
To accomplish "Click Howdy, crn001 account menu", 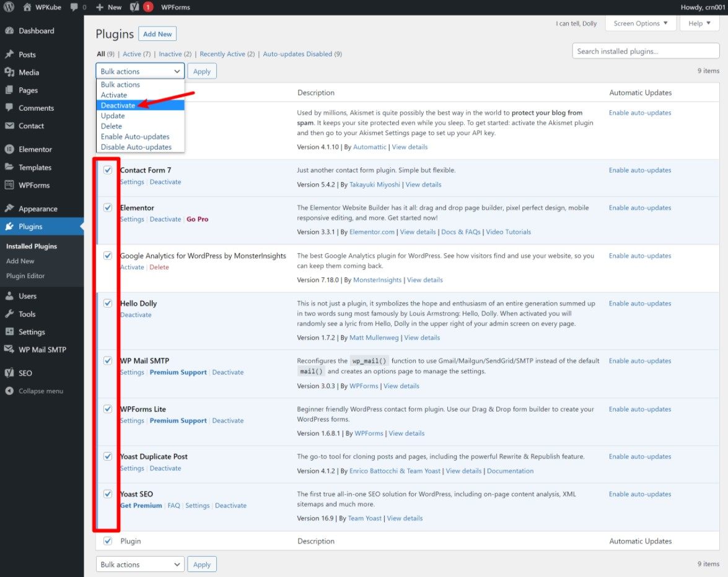I will coord(703,7).
